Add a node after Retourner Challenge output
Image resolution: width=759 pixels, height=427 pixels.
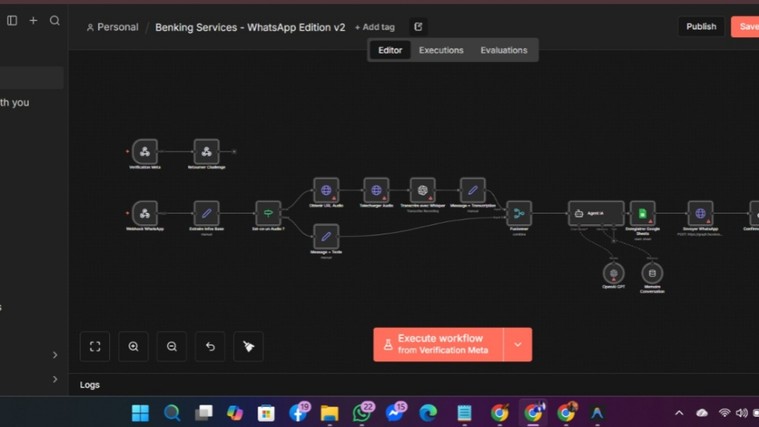coord(234,152)
